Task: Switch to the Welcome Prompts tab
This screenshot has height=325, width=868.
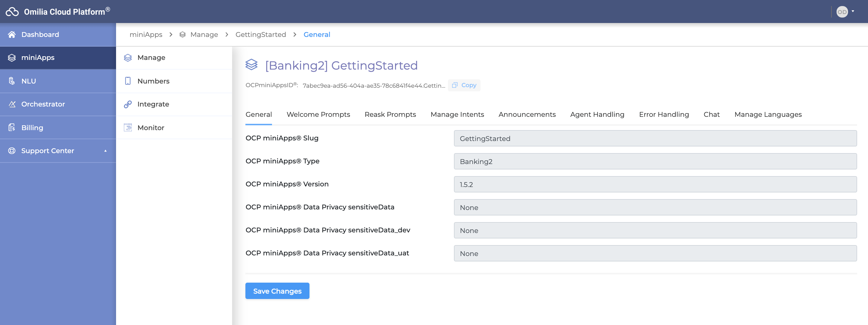Action: pos(318,114)
